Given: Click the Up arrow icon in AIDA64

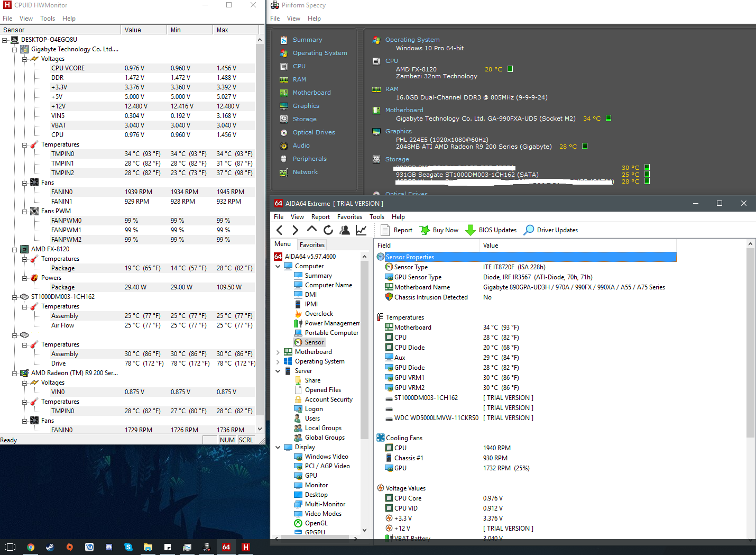Looking at the screenshot, I should click(312, 230).
